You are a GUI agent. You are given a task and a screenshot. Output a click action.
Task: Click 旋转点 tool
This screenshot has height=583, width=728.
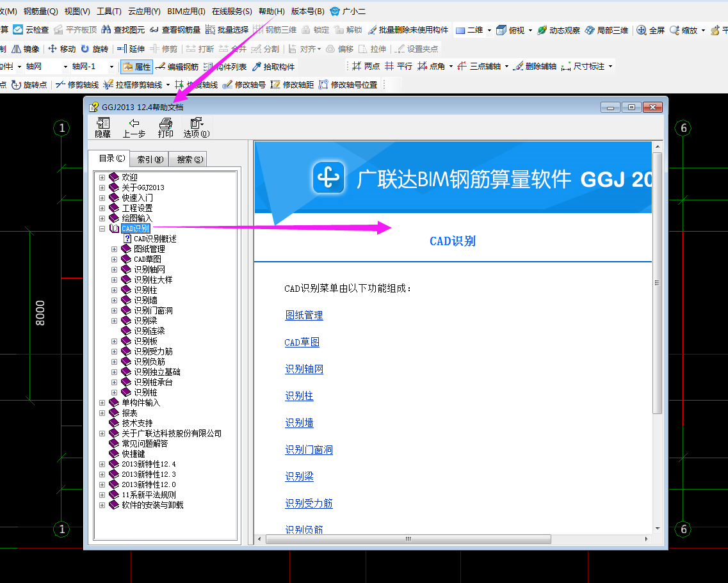point(29,85)
